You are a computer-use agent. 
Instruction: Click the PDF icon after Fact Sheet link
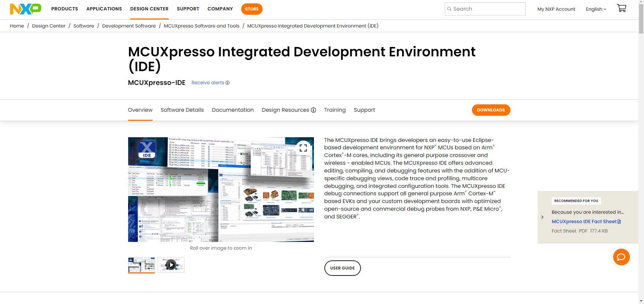click(619, 222)
